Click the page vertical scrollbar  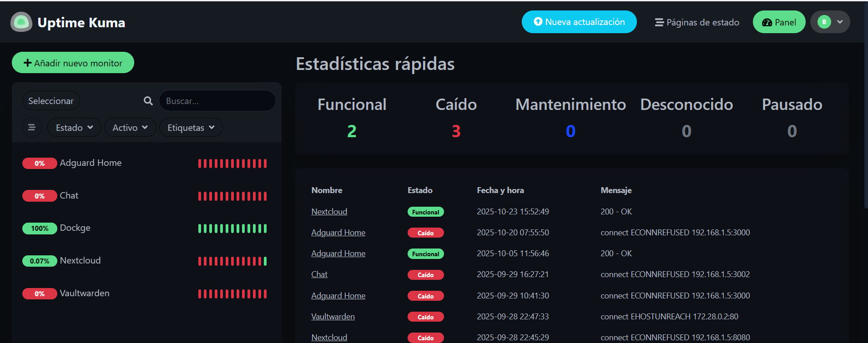tap(866, 104)
